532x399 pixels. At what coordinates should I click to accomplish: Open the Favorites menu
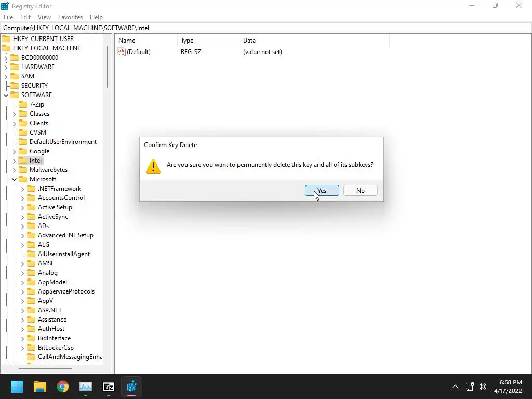70,17
